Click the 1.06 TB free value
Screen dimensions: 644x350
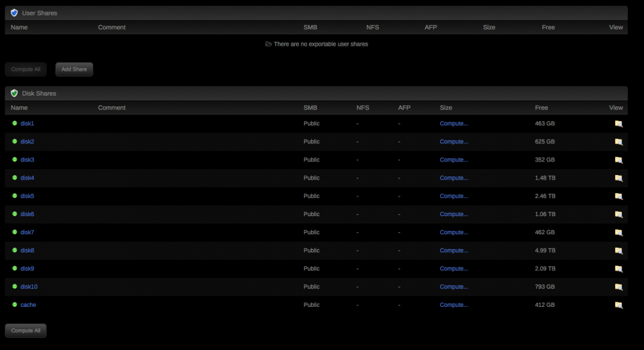[545, 214]
